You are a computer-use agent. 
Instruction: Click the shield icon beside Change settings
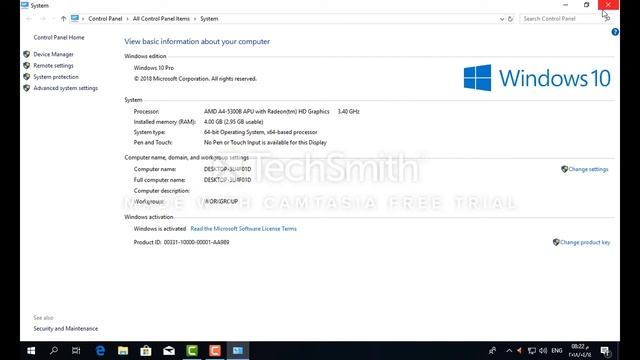point(564,169)
